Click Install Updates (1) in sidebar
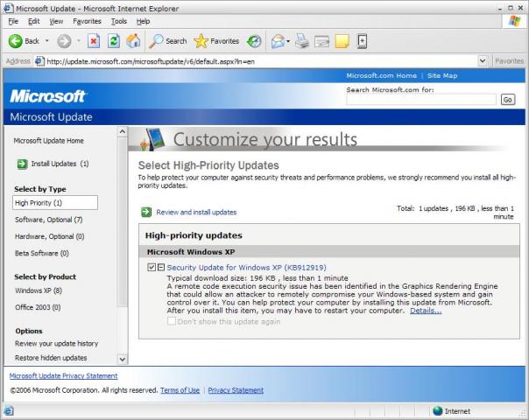Image resolution: width=529 pixels, height=420 pixels. point(60,164)
